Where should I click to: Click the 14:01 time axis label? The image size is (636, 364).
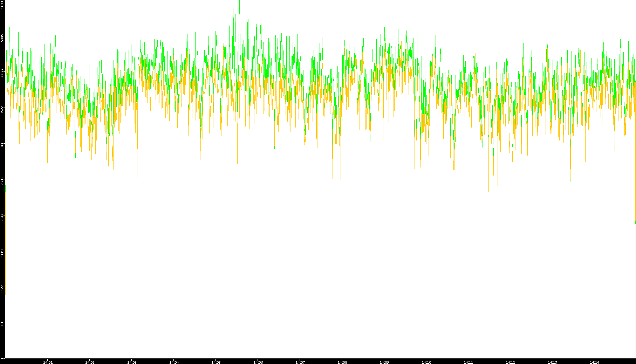pyautogui.click(x=48, y=362)
